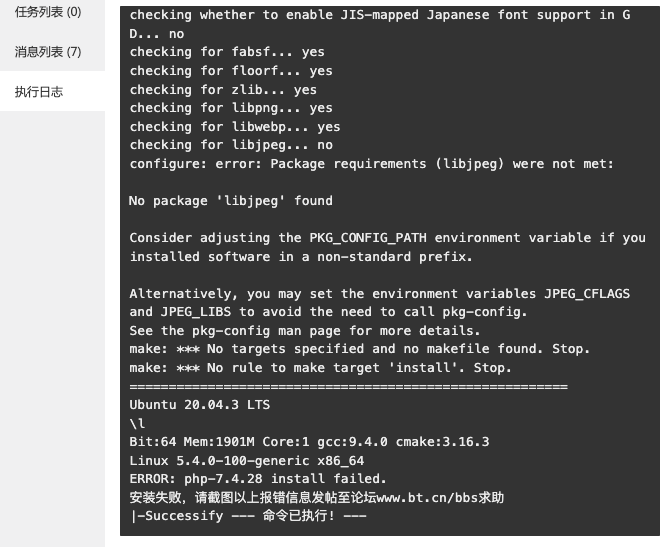670x547 pixels.
Task: Click the 'No rule to make target install' line
Action: coord(320,368)
